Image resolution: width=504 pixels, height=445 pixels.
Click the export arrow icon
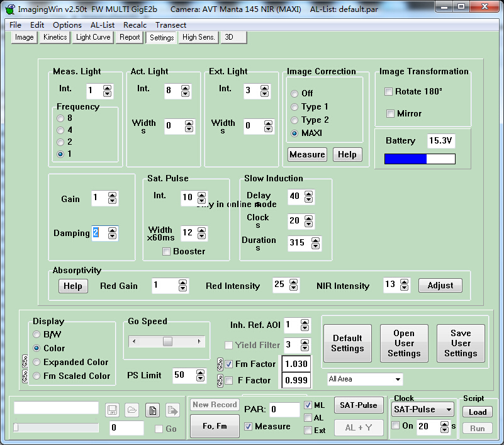pyautogui.click(x=172, y=410)
